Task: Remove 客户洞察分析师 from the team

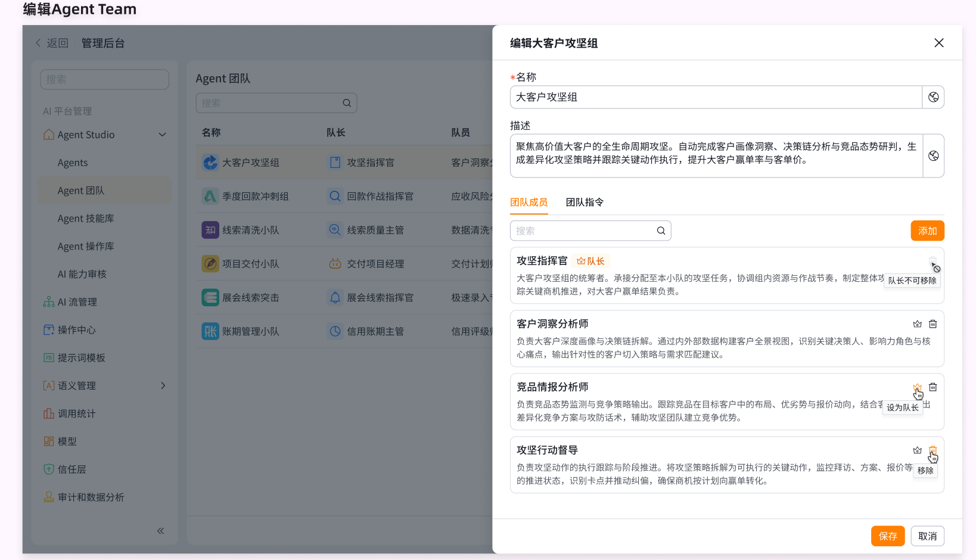Action: click(x=933, y=324)
